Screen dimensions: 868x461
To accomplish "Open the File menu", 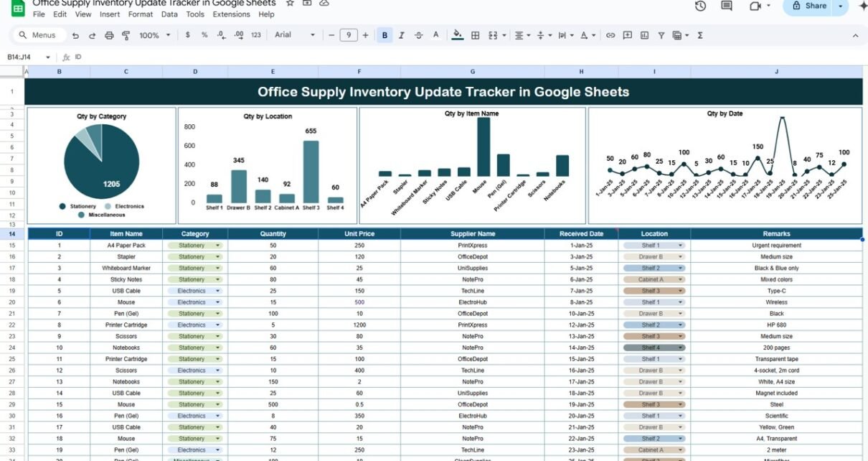I will 39,14.
